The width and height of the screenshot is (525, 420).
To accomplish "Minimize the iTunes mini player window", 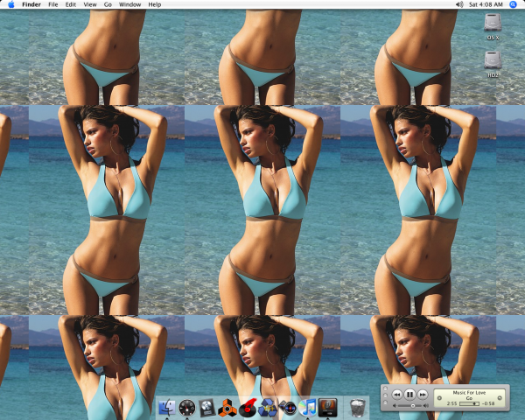I will tap(385, 395).
